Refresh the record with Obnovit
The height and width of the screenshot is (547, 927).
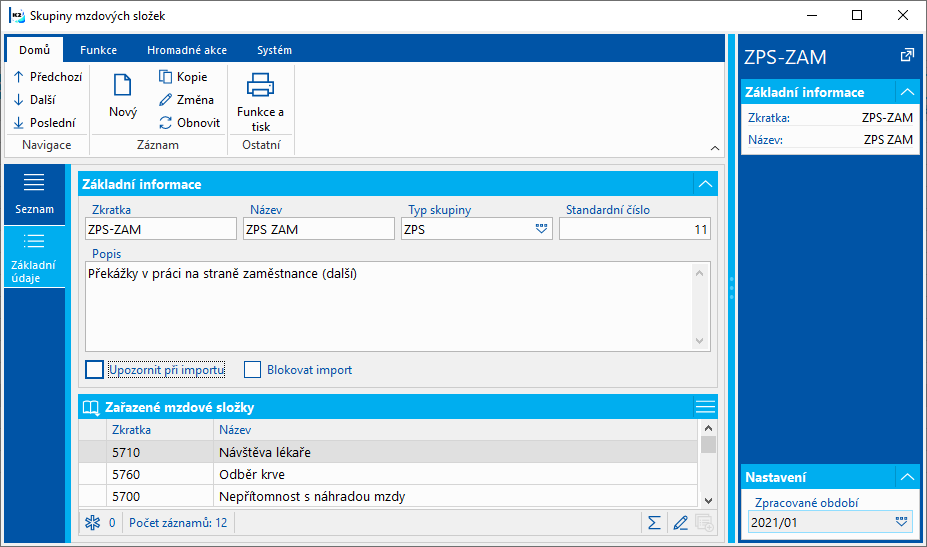[190, 123]
